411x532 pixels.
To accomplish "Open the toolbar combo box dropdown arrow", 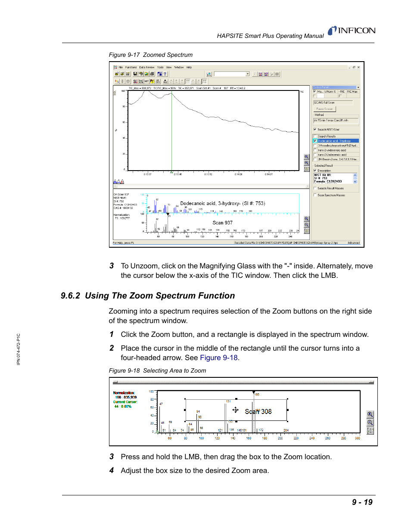I will 248,74.
